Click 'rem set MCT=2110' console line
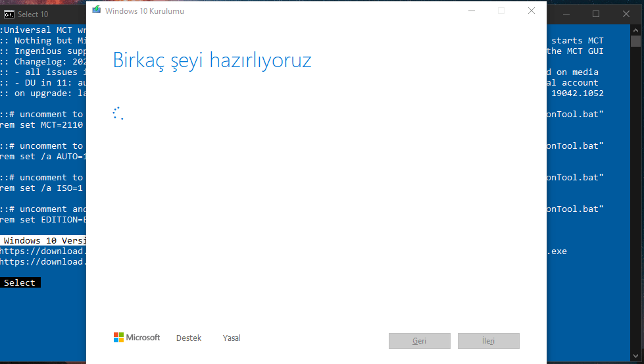This screenshot has width=644, height=364. pos(41,125)
